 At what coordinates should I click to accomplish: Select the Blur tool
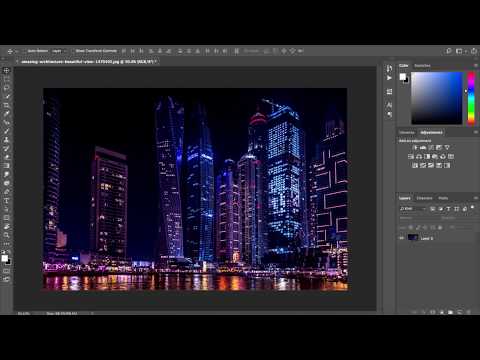coord(6,175)
